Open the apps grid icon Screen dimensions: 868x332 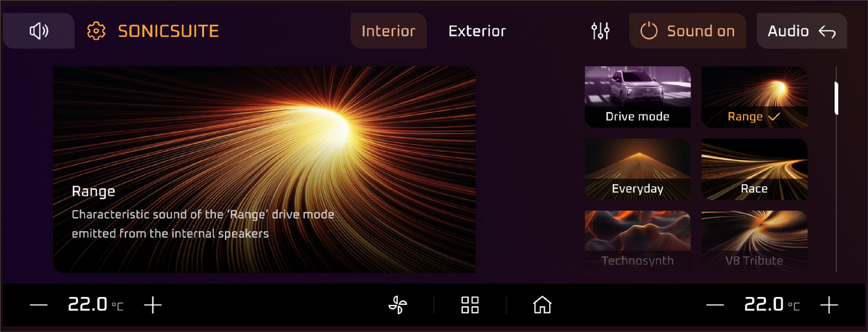click(470, 305)
